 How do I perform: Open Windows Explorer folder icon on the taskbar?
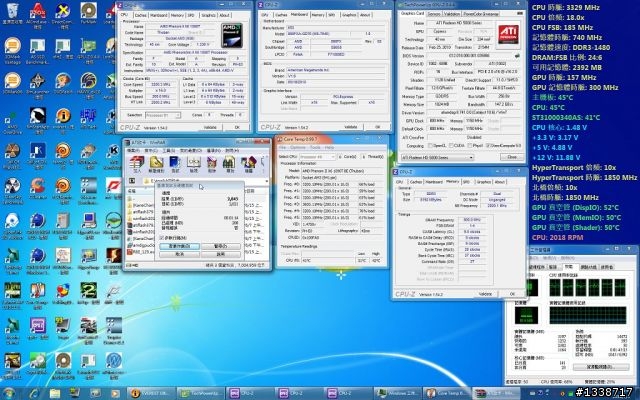(x=55, y=393)
